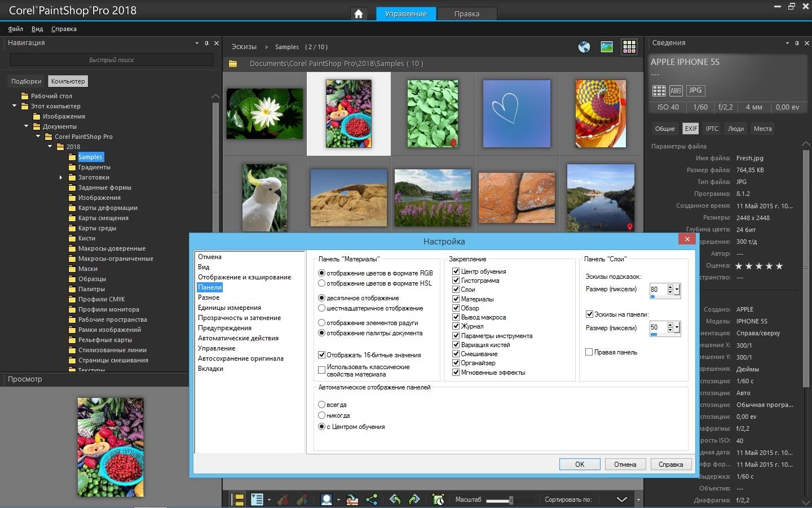Collapse the Документы tree node

coord(27,126)
